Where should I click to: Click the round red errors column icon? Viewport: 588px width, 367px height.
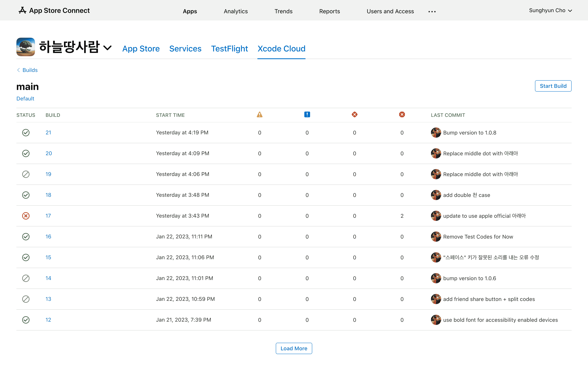(x=402, y=115)
